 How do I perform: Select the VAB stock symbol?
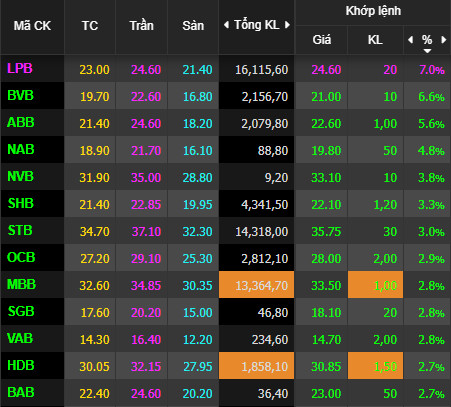click(x=20, y=339)
